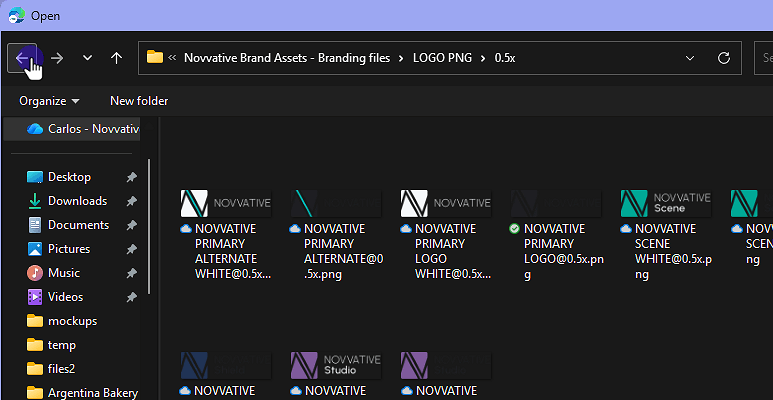
Task: Select Carlos - Novvative OneDrive item
Action: (x=72, y=129)
